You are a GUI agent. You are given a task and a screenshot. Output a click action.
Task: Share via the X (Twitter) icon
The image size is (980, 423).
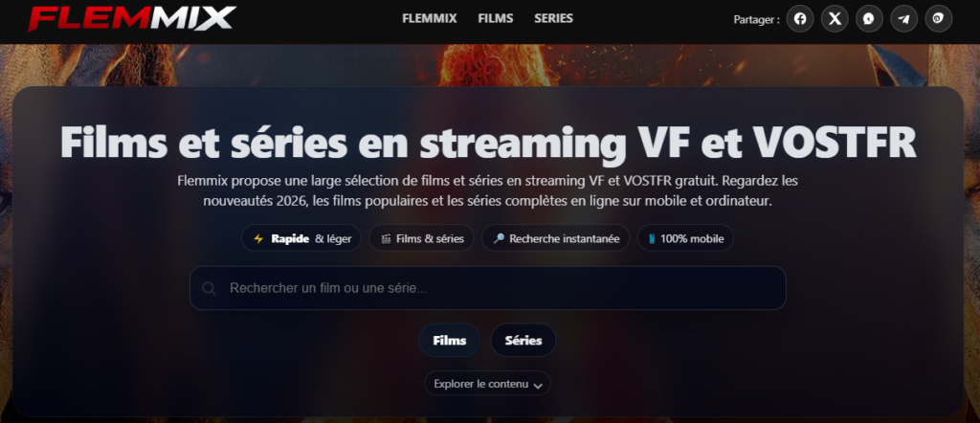point(835,19)
